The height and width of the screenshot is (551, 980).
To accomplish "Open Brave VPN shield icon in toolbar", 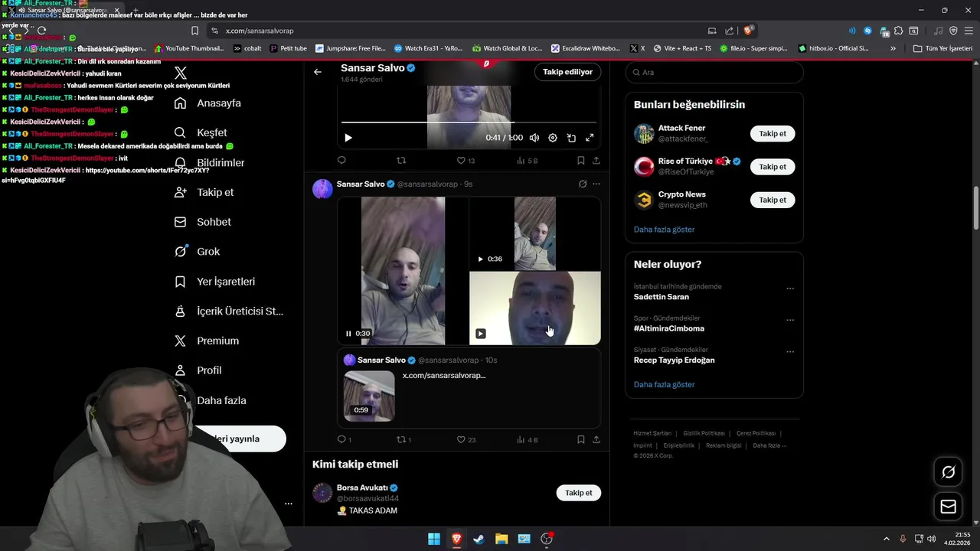I will (953, 31).
